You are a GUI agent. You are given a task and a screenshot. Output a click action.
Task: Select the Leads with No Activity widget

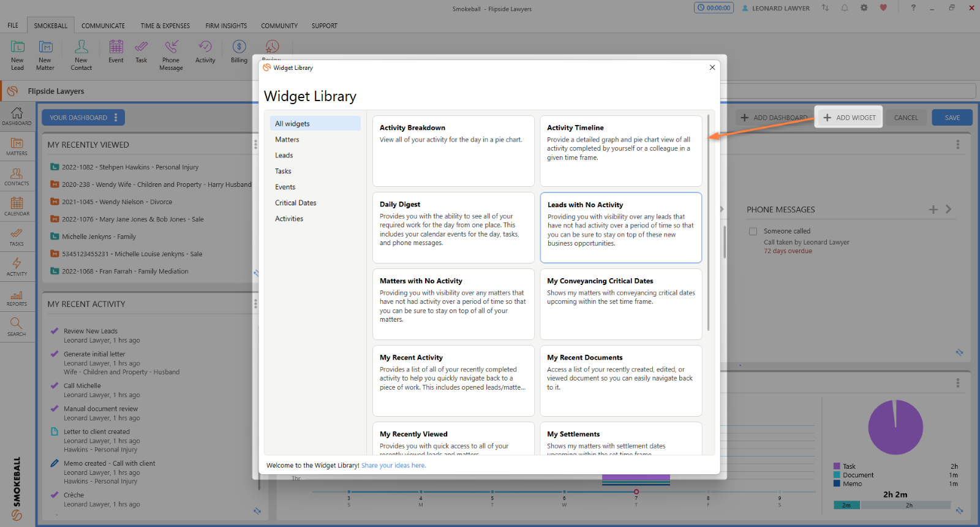point(621,227)
